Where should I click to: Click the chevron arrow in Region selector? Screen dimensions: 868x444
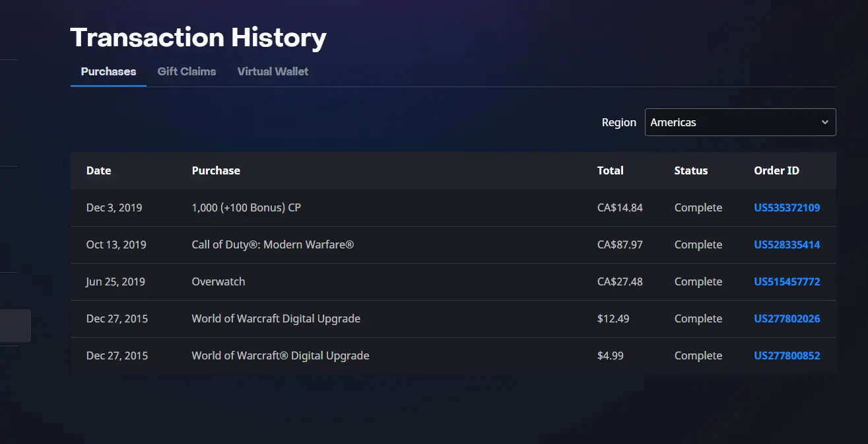pos(824,122)
